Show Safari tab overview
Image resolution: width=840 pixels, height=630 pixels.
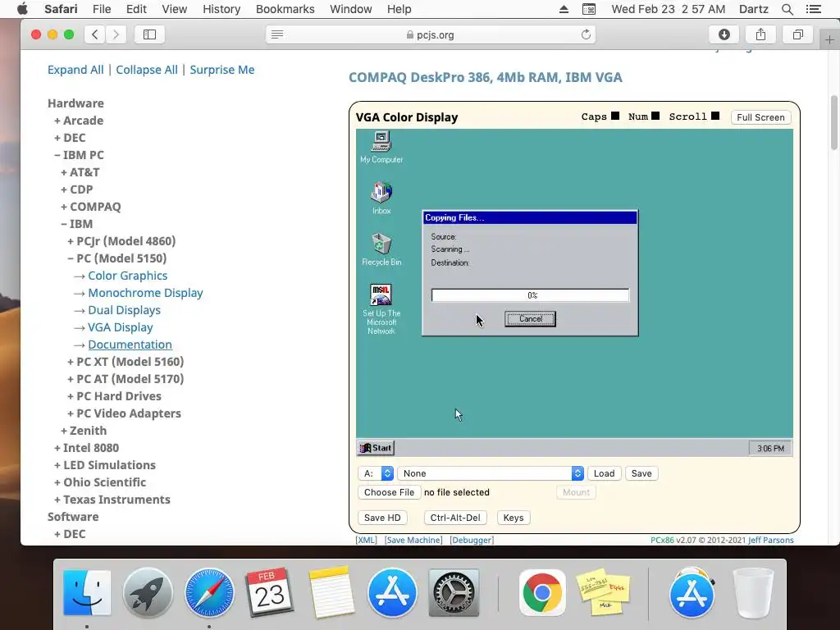tap(797, 34)
